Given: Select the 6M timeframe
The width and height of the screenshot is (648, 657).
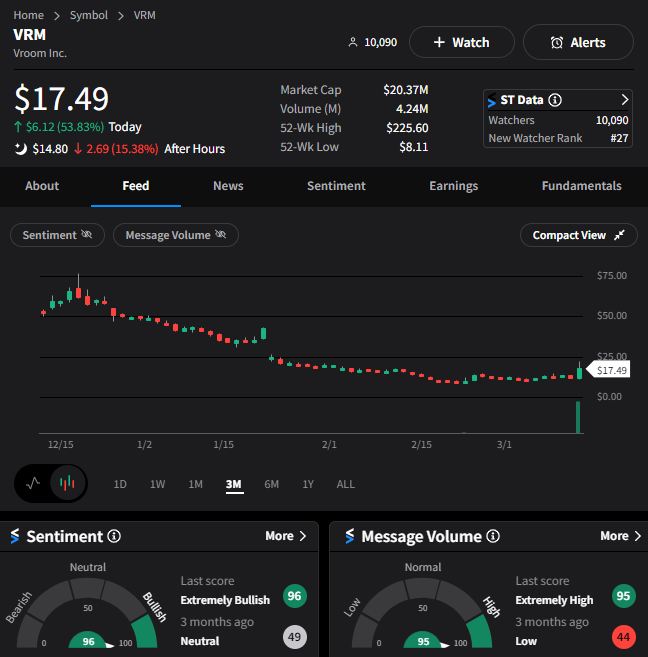Looking at the screenshot, I should pos(271,484).
